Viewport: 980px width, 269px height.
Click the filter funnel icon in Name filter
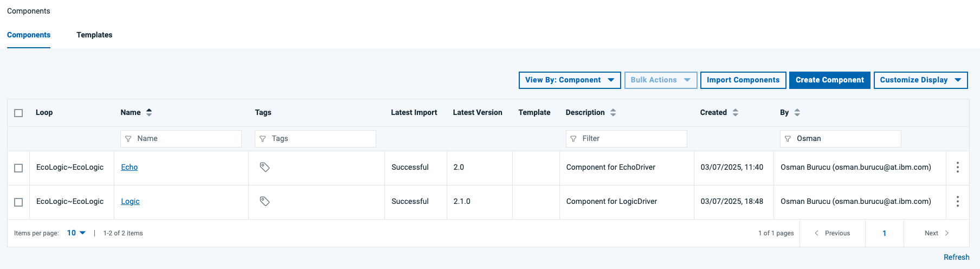128,139
